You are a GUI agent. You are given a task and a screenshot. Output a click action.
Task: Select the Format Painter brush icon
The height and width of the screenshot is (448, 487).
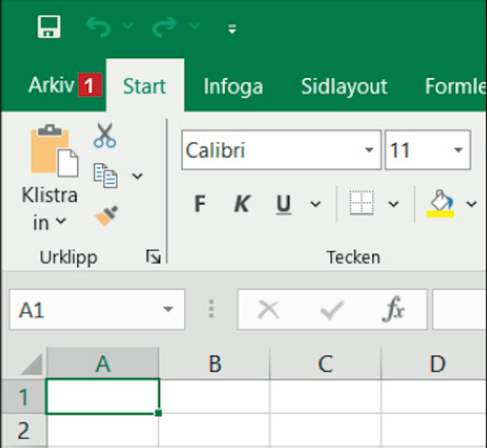106,215
